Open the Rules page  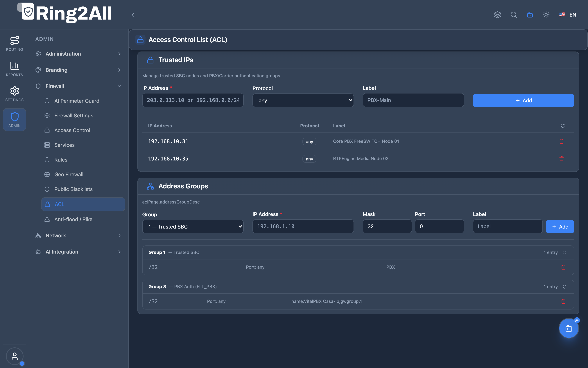pos(83,160)
